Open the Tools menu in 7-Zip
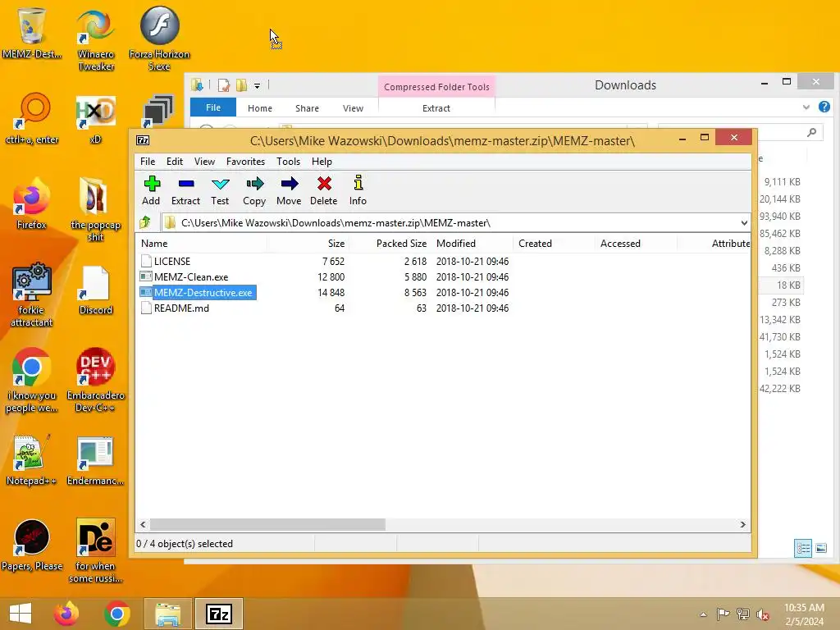Viewport: 840px width, 630px height. (x=288, y=162)
